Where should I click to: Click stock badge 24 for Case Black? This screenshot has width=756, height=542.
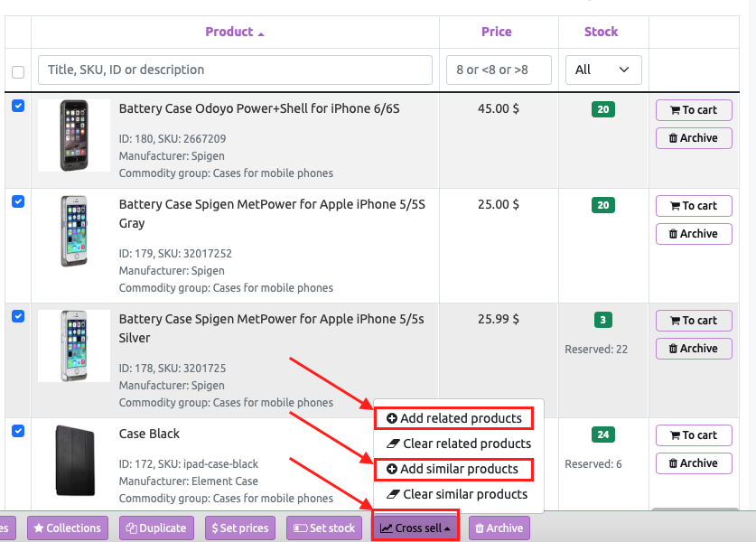pos(603,435)
